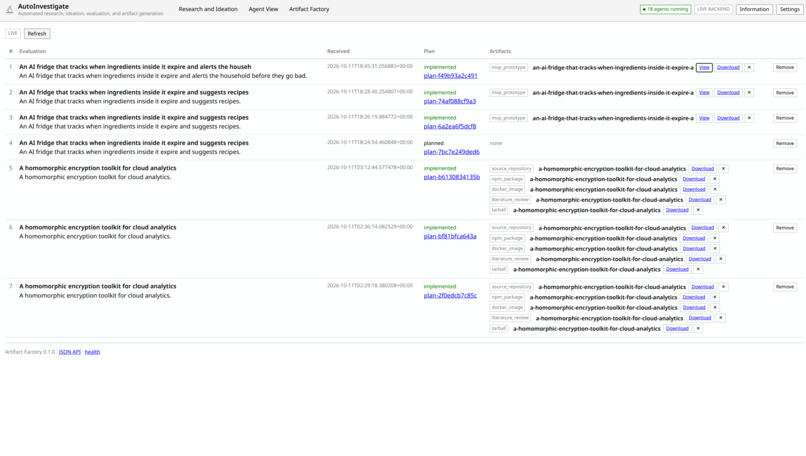Open plan-2f0edcb7c85c link
806x456 pixels.
point(450,296)
